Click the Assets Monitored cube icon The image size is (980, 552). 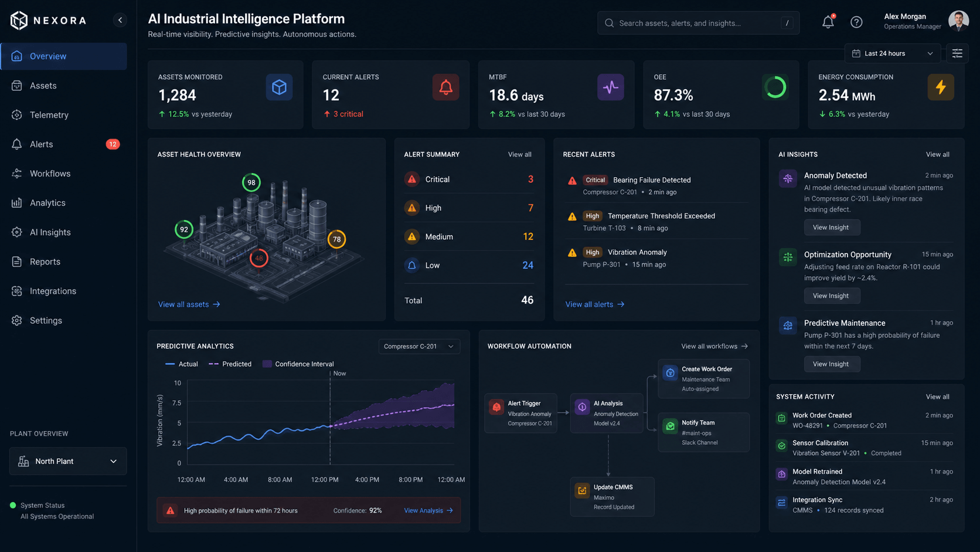[x=279, y=87]
